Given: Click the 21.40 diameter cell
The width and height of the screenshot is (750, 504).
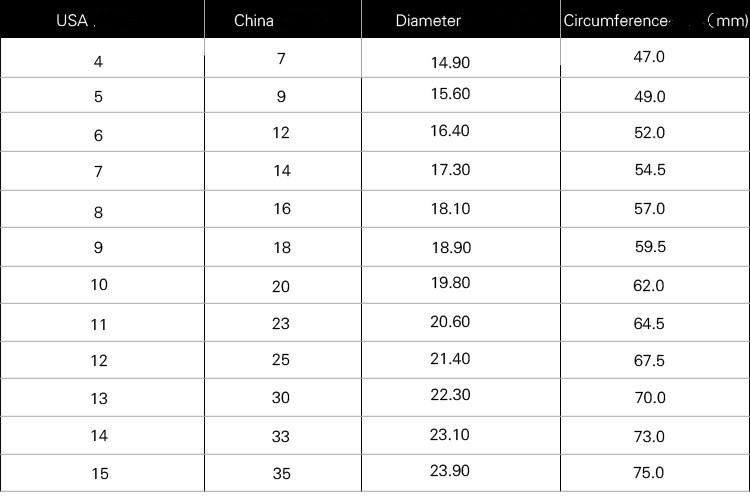Looking at the screenshot, I should (450, 358).
